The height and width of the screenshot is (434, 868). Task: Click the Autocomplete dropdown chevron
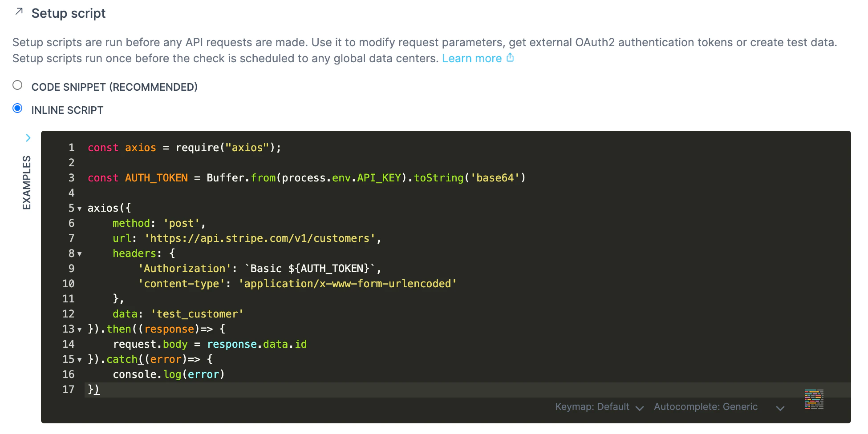(x=780, y=408)
